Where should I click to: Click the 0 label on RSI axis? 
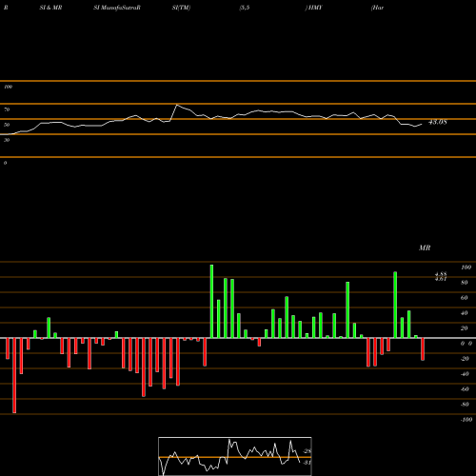(x=5, y=163)
